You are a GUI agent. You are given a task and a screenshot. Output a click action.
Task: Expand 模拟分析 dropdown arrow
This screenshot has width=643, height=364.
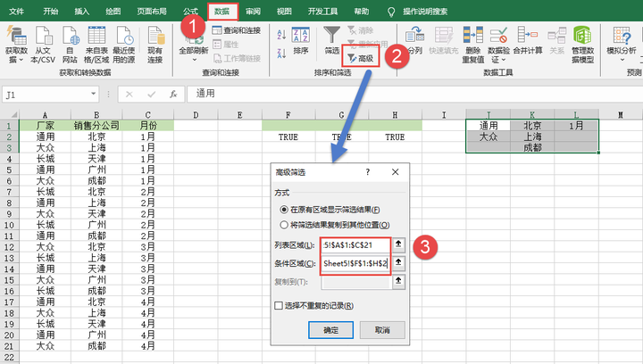click(x=622, y=60)
